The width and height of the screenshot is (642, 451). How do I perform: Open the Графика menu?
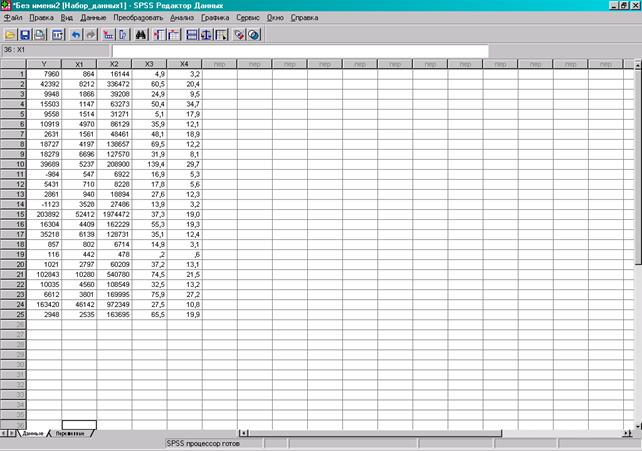click(x=215, y=18)
